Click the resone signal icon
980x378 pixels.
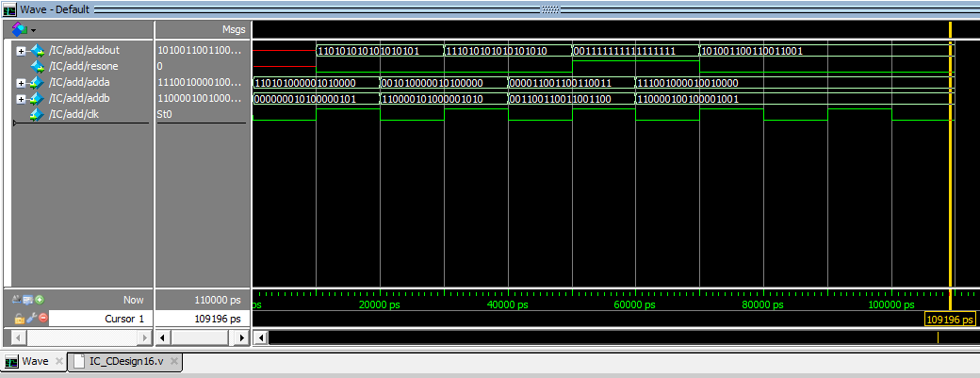tap(38, 67)
